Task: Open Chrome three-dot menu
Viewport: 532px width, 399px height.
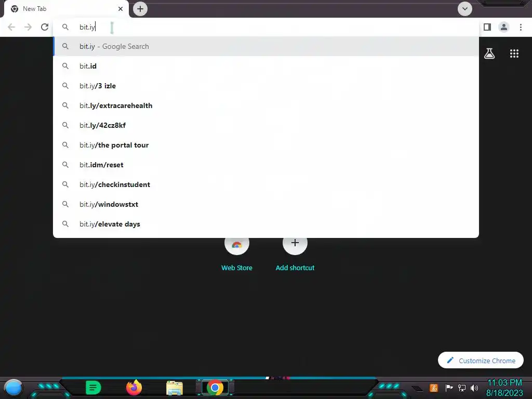Action: coord(521,27)
